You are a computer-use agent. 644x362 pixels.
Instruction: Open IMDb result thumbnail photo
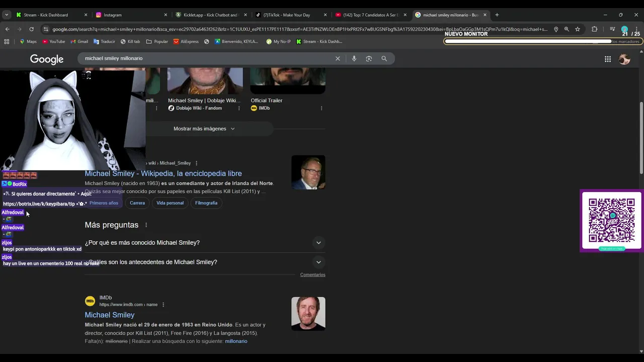[x=308, y=314]
